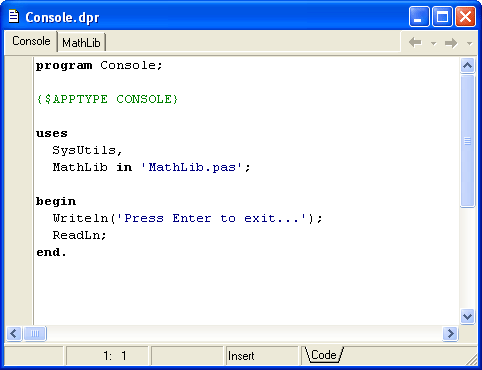The width and height of the screenshot is (482, 370).
Task: Click the 'Insert' mode status panel
Action: click(x=262, y=356)
